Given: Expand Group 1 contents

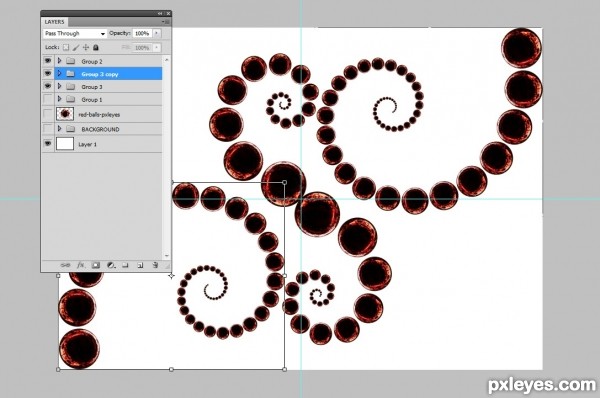Looking at the screenshot, I should pos(59,99).
